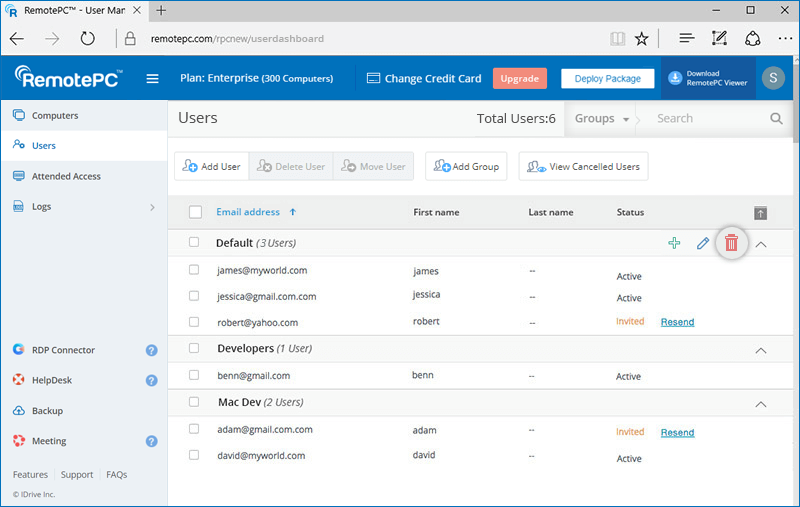Click the Add Group button
800x507 pixels.
(x=466, y=166)
